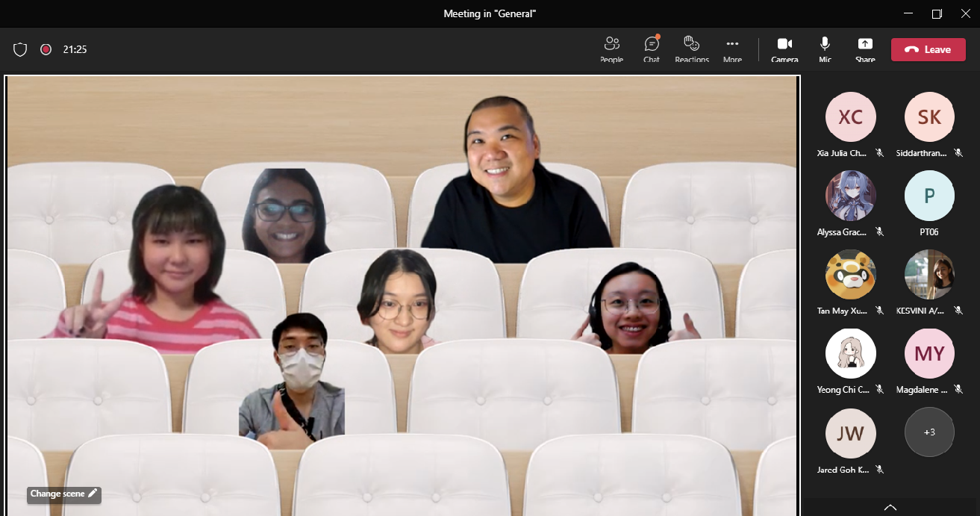The width and height of the screenshot is (980, 516).
Task: Open the People panel
Action: click(611, 49)
